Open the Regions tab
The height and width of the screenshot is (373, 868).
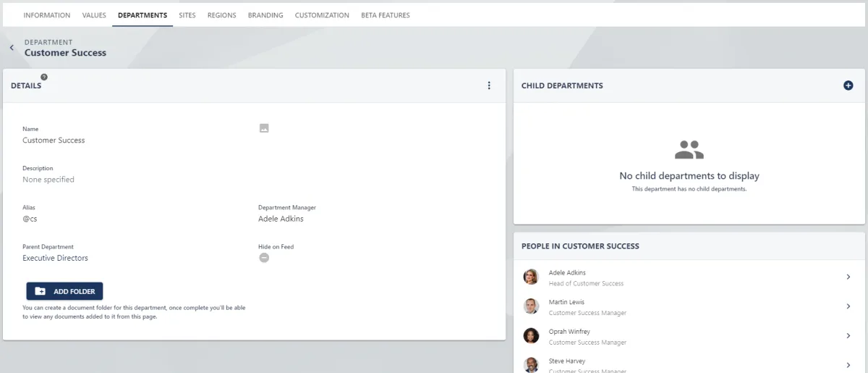222,15
